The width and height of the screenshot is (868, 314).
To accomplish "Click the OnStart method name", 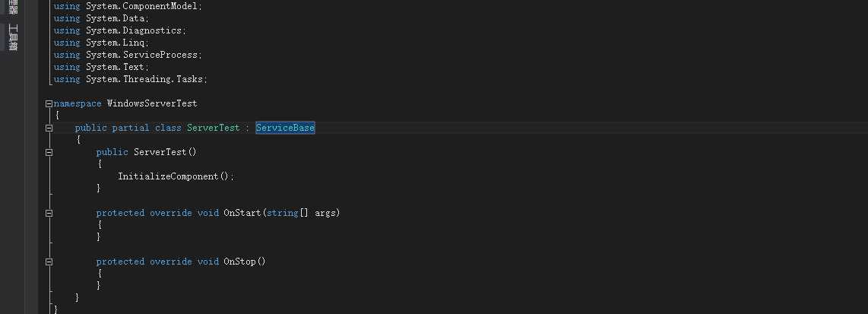I will pos(242,213).
